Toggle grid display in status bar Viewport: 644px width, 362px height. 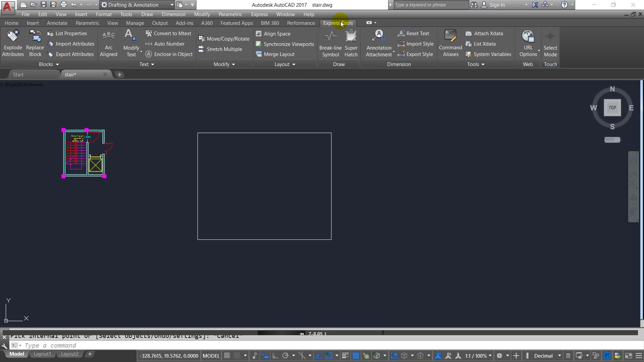pos(227,356)
